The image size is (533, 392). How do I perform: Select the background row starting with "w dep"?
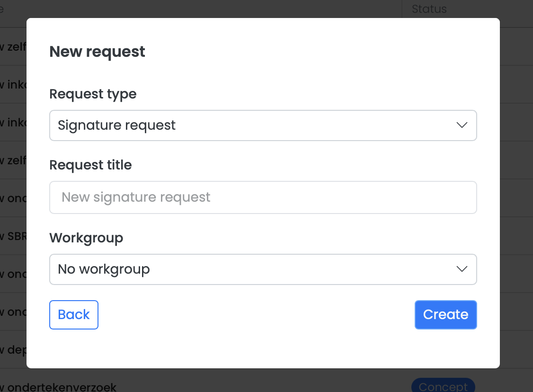click(13, 349)
